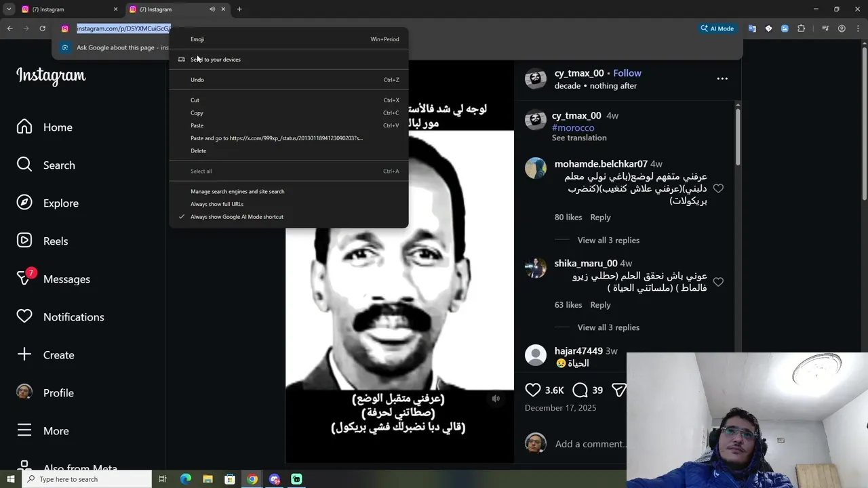Close the first Instagram tab
Image resolution: width=868 pixels, height=488 pixels.
[x=115, y=9]
